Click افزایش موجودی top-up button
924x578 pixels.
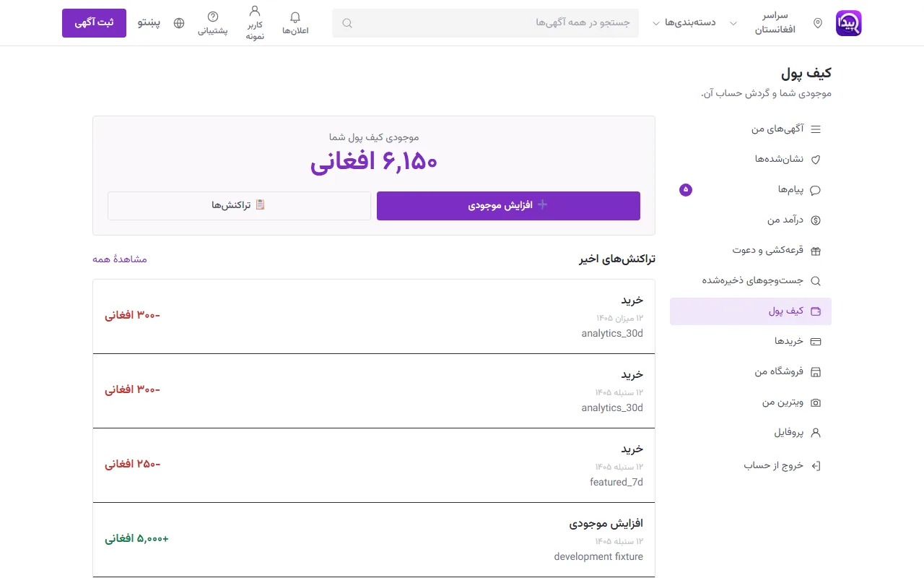click(508, 206)
